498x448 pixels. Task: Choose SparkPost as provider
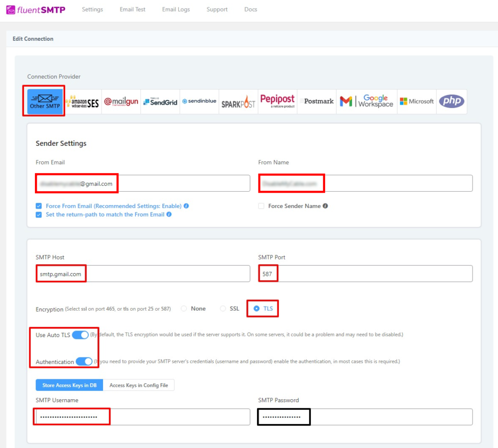(238, 101)
